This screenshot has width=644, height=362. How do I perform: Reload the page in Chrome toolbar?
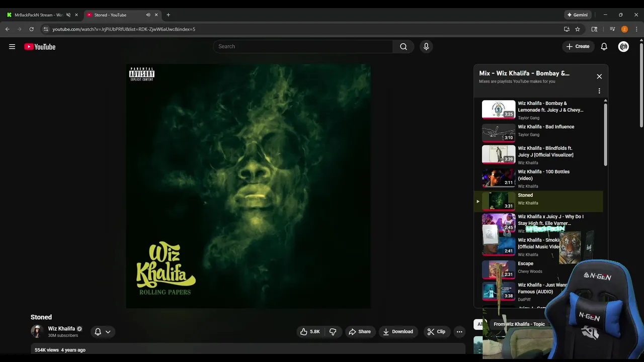[31, 29]
